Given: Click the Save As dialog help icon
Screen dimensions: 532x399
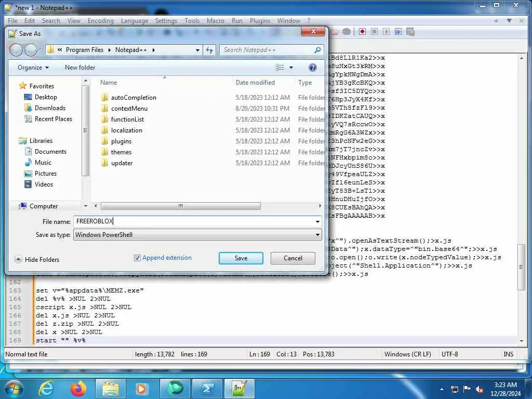Looking at the screenshot, I should click(x=312, y=68).
